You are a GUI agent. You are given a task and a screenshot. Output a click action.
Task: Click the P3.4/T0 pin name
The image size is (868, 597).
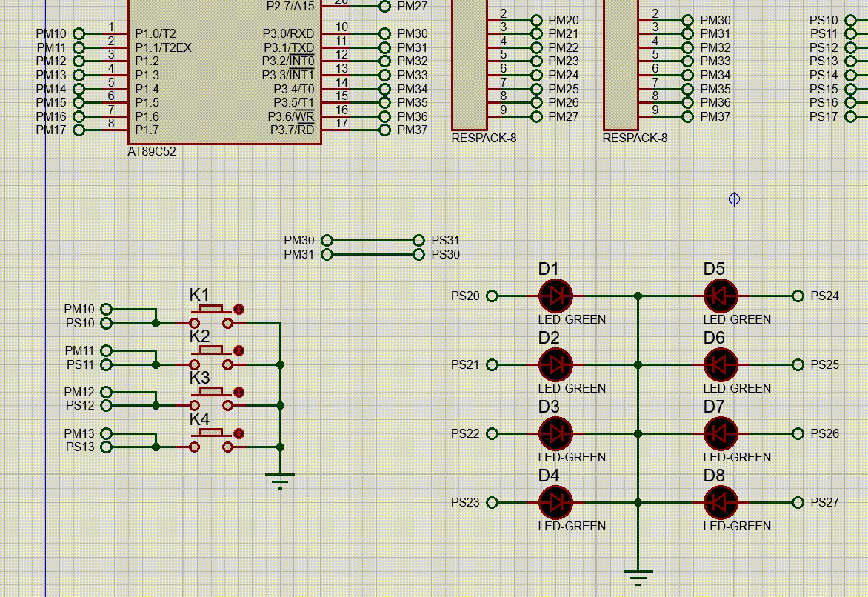(294, 89)
